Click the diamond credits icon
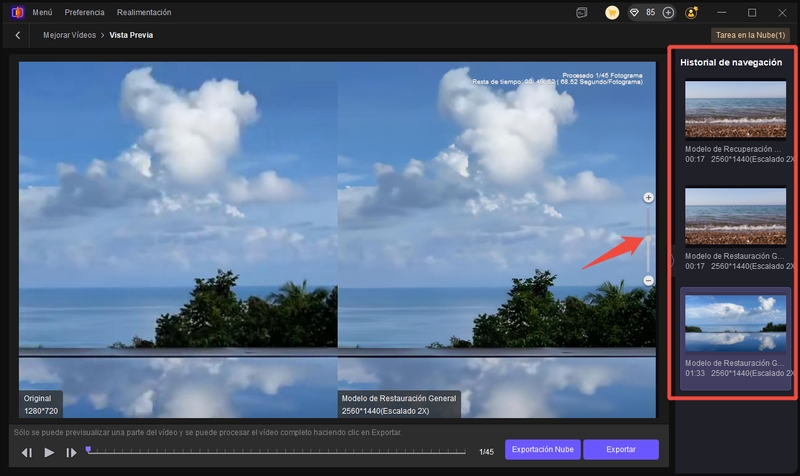800x476 pixels. click(x=634, y=13)
